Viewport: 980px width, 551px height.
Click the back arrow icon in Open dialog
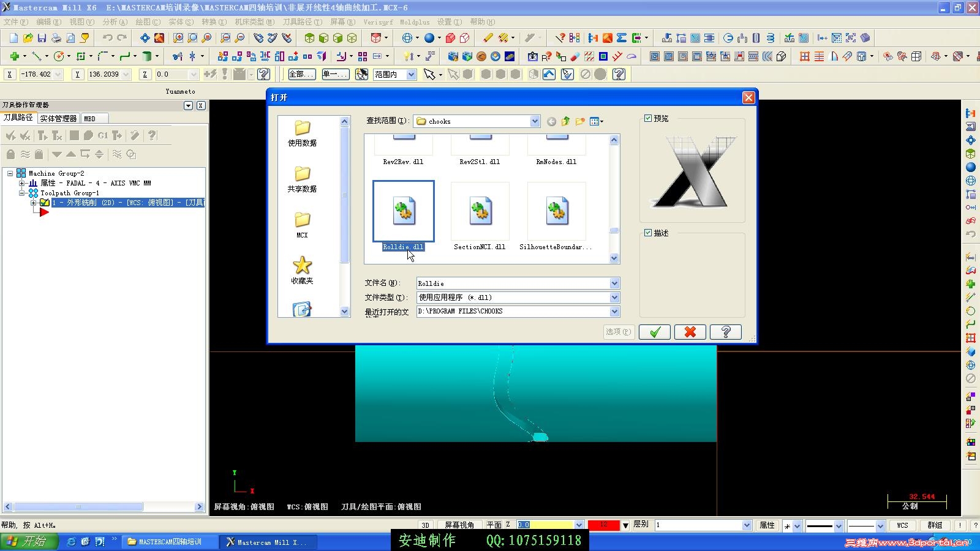[551, 121]
